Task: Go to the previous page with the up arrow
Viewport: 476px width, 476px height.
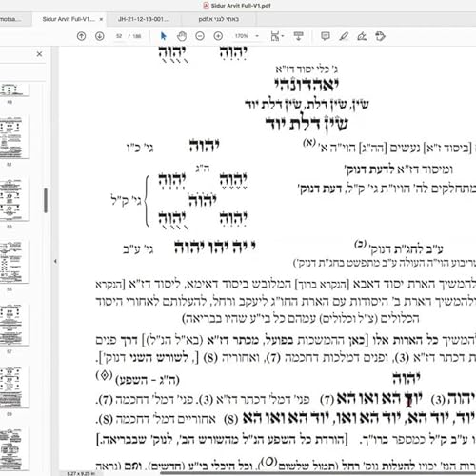Action: 82,36
